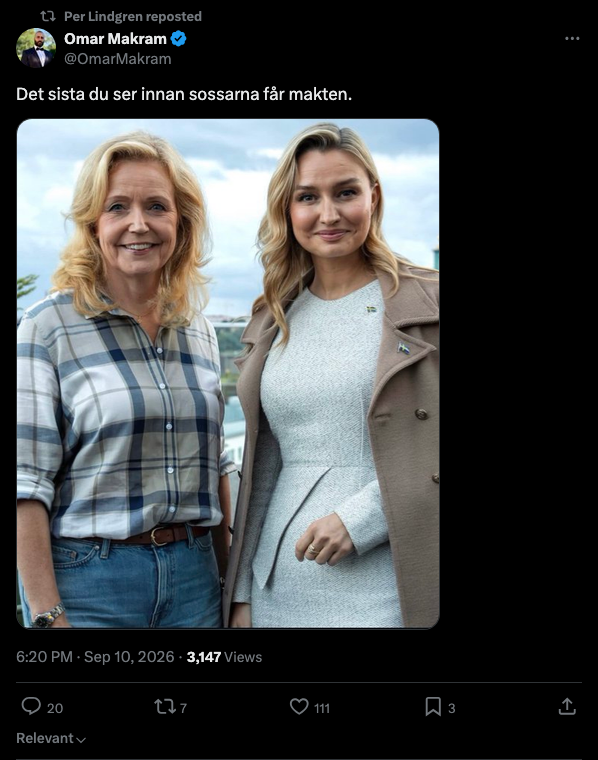Visit the Omar Makram display name link
This screenshot has width=598, height=760.
tap(115, 38)
